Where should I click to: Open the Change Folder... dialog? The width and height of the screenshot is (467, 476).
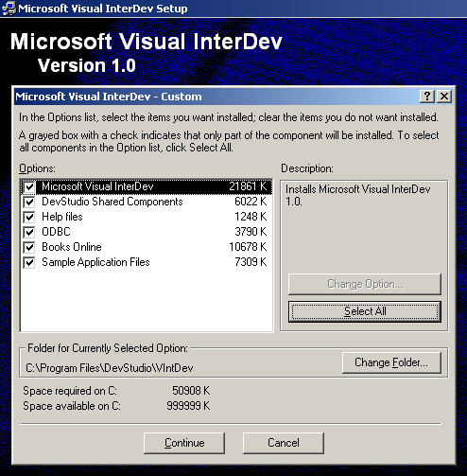[391, 362]
